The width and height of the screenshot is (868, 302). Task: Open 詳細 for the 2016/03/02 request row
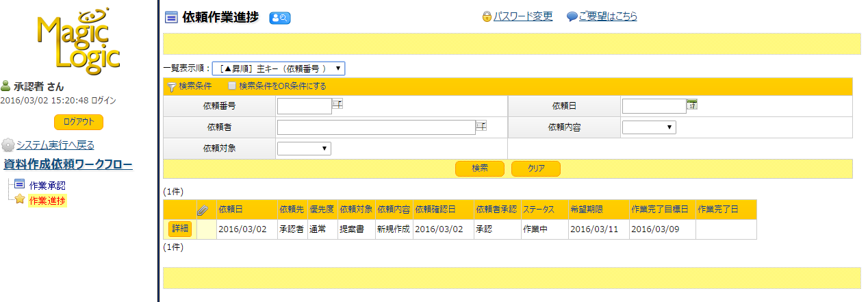179,229
